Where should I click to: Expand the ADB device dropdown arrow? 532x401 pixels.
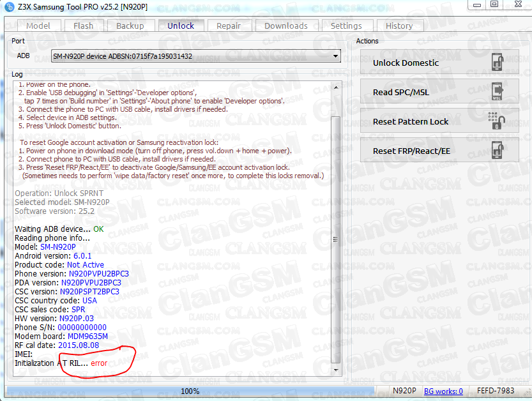(335, 56)
